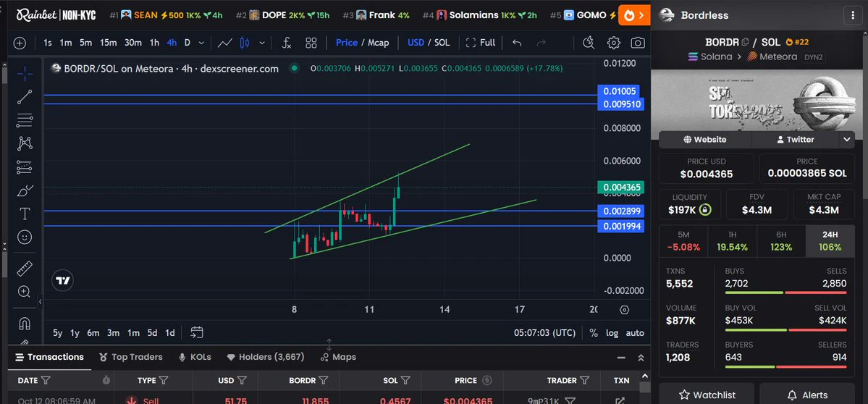Redo the chart action
The height and width of the screenshot is (404, 868).
(x=542, y=43)
